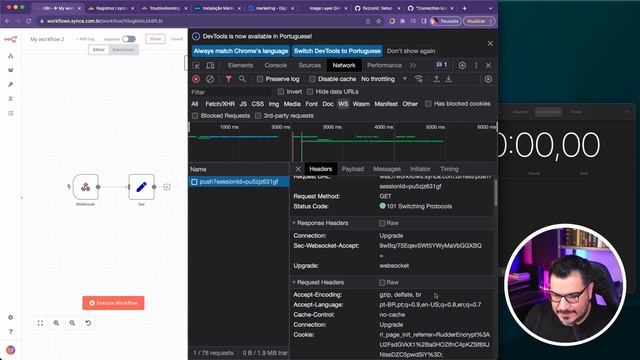Switch to DevTools Sources tab
The image size is (640, 360).
[309, 65]
